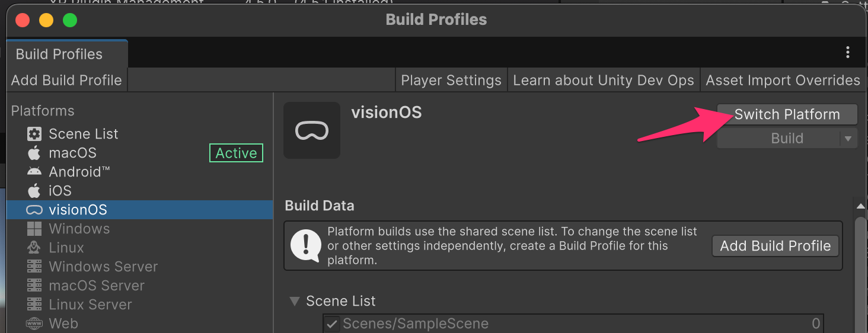Open Player Settings from the toolbar
Viewport: 868px width, 333px height.
tap(451, 81)
